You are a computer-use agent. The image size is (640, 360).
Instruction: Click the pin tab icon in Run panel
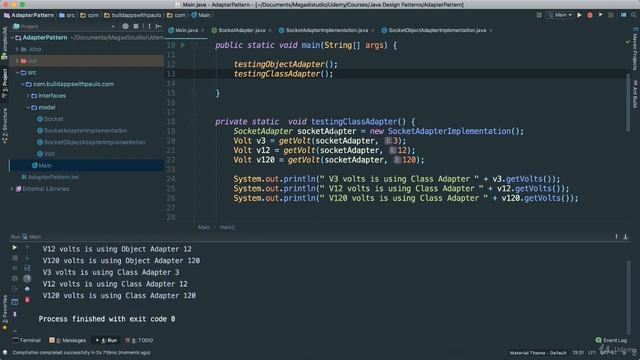[x=15, y=314]
